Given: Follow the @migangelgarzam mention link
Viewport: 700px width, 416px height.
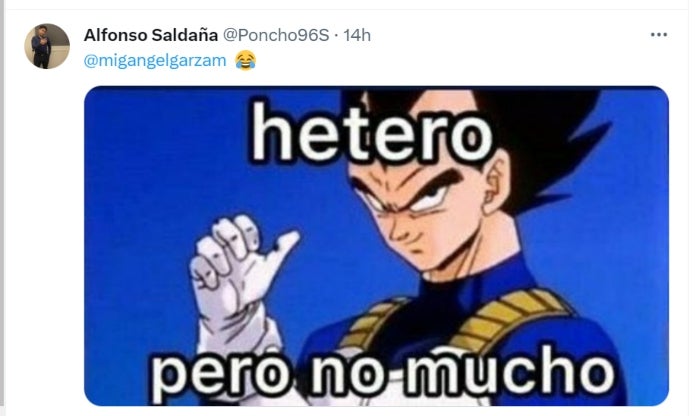Looking at the screenshot, I should (x=155, y=60).
